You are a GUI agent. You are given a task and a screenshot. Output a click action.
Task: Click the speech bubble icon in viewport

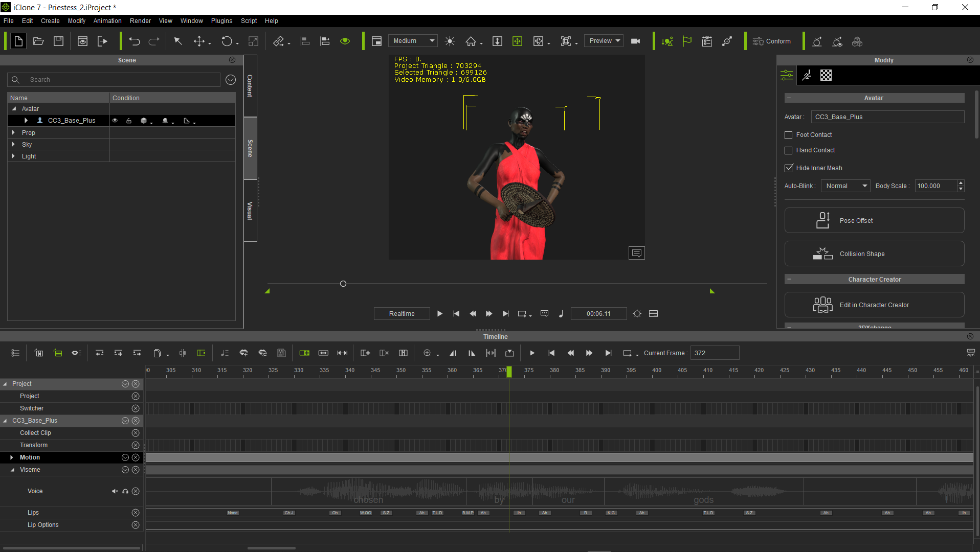point(637,253)
